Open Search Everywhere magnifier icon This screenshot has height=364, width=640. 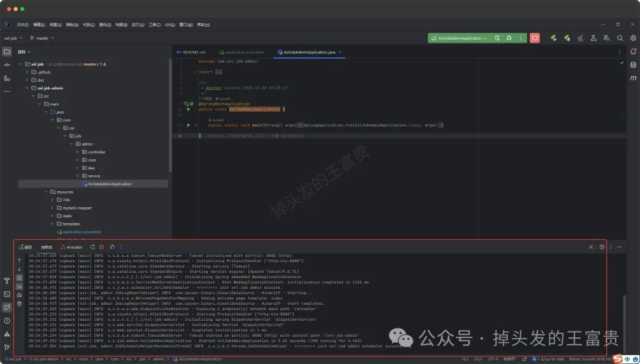[x=620, y=38]
